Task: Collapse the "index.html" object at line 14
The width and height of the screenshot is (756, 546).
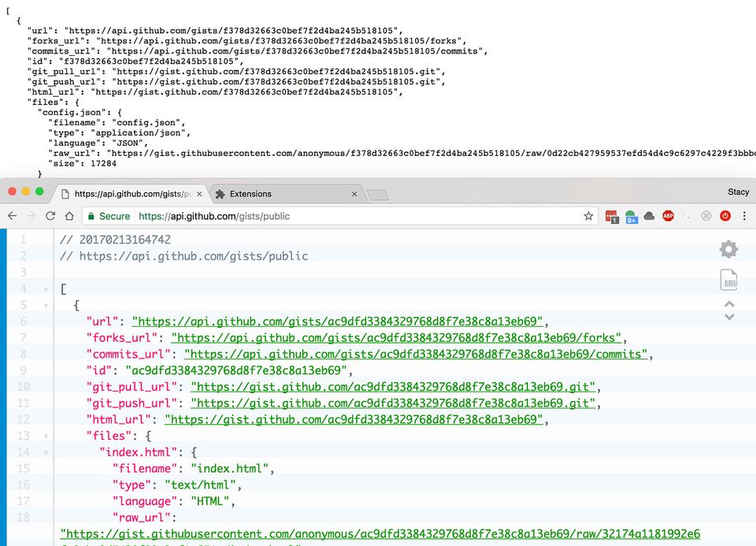Action: 46,452
